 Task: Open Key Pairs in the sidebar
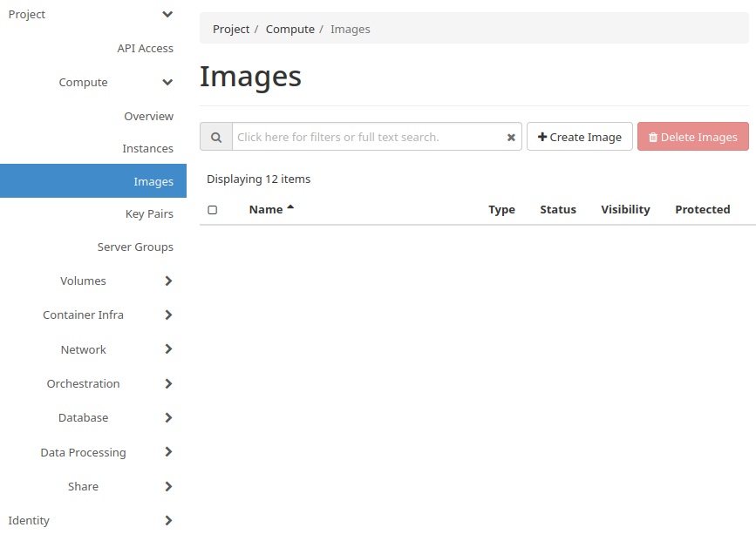149,214
